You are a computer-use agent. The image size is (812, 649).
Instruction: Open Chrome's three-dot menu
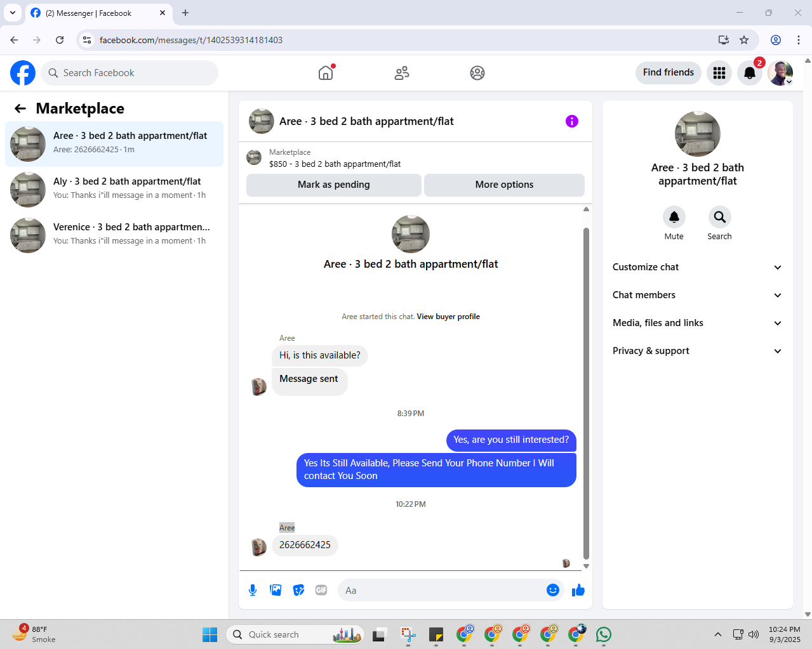799,40
